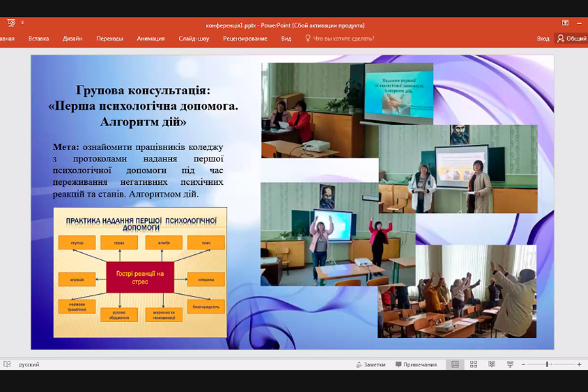Image resolution: width=588 pixels, height=392 pixels.
Task: Click the zoom in plus icon
Action: coord(579,365)
